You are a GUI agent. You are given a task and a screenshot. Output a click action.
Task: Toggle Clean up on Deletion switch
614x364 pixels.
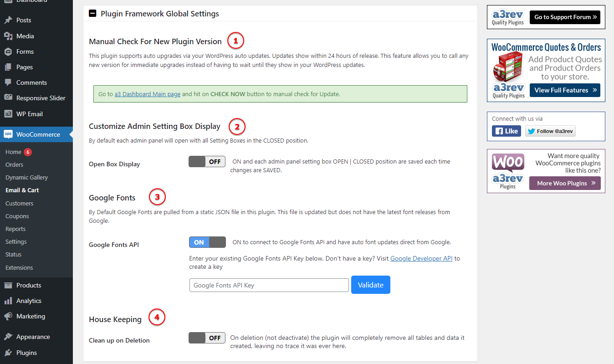(207, 338)
